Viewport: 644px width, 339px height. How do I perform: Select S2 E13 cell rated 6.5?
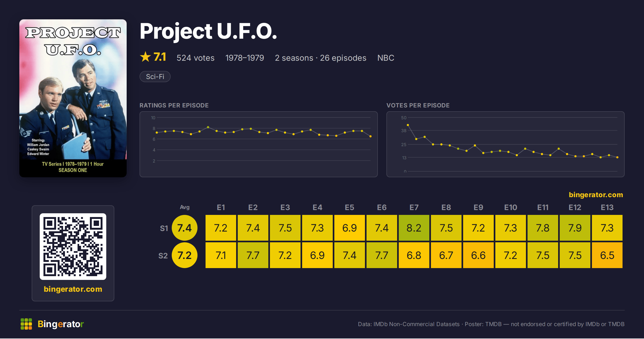(x=607, y=255)
